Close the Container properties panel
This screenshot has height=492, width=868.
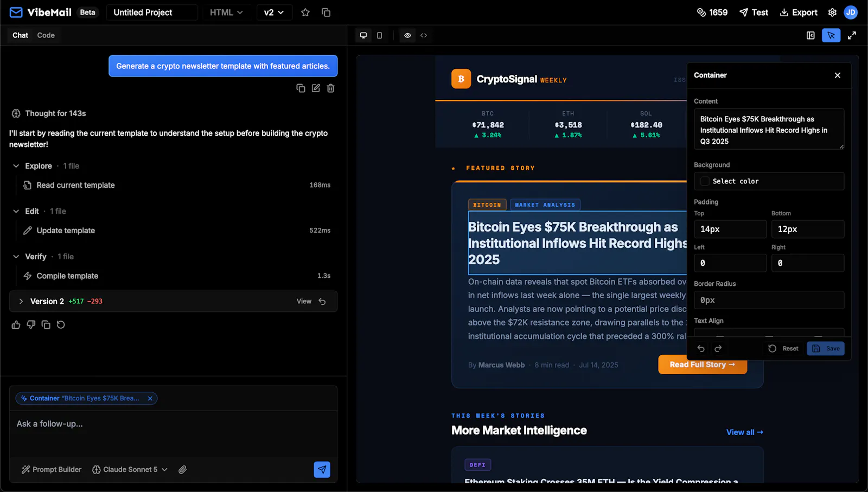coord(838,75)
